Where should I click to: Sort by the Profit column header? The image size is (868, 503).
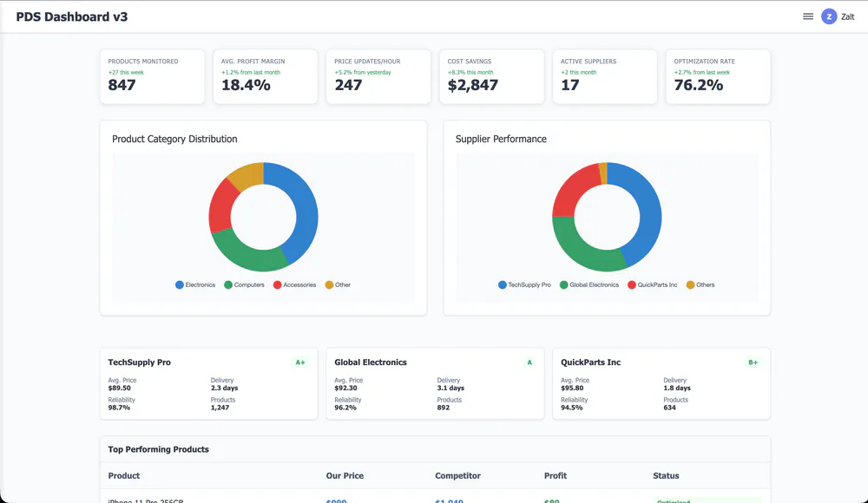(x=555, y=475)
